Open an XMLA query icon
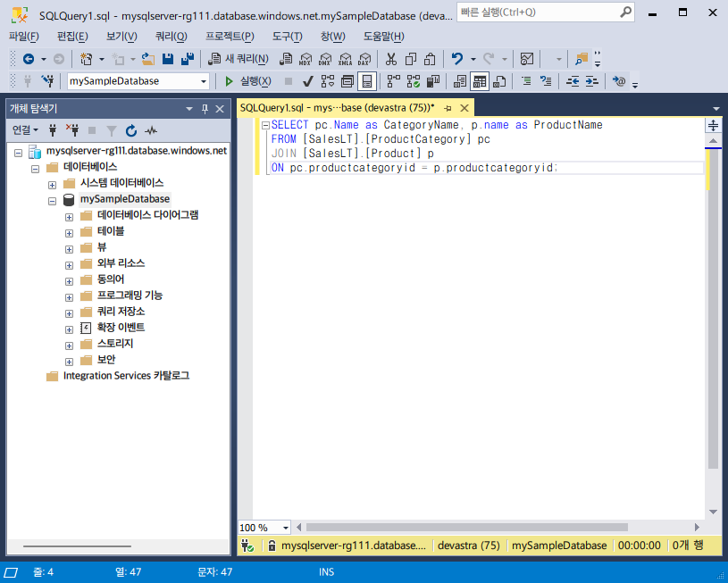728x583 pixels. coord(345,59)
